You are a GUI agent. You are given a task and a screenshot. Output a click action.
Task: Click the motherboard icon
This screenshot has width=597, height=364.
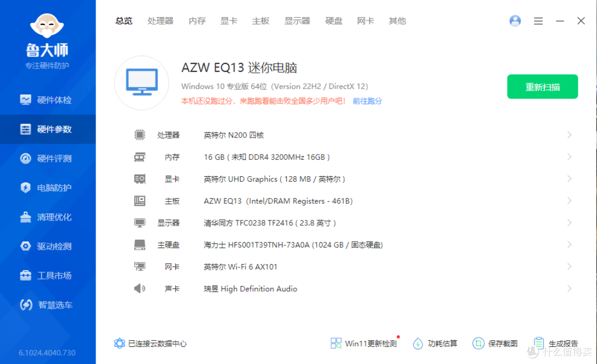(x=140, y=201)
